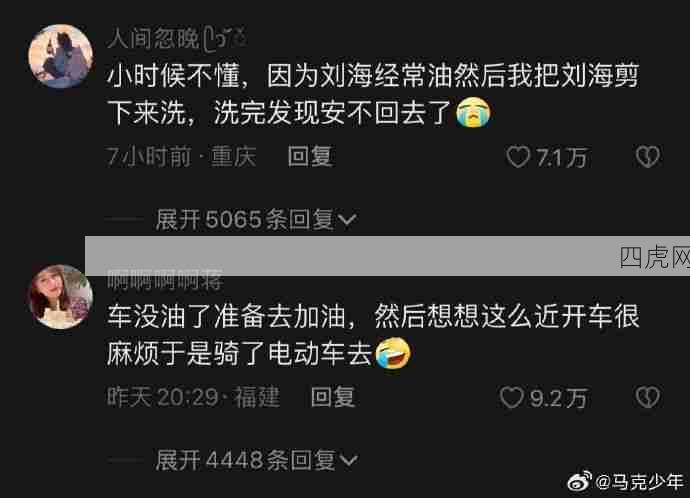Image resolution: width=690 pixels, height=498 pixels.
Task: Expand 5065 replies
Action: coord(256,219)
